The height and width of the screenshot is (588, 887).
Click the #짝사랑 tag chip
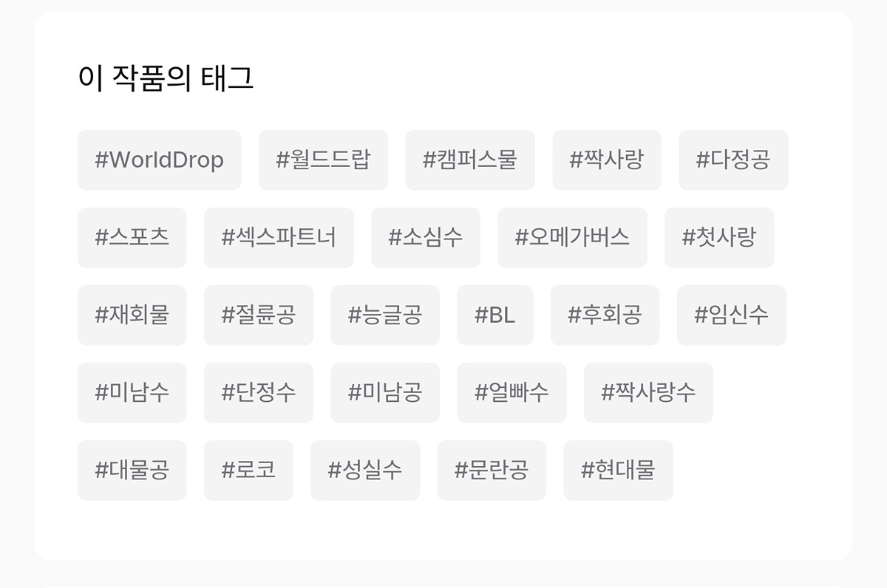pyautogui.click(x=606, y=160)
